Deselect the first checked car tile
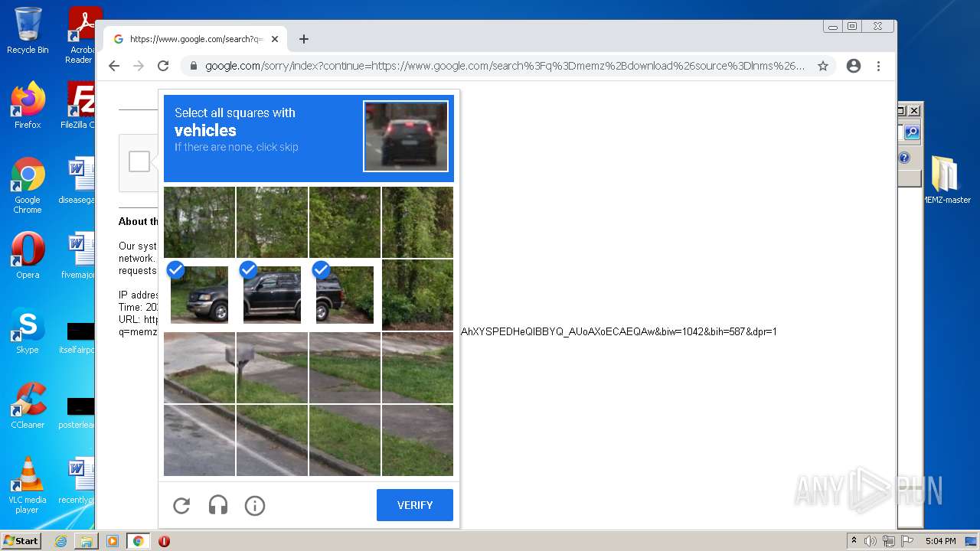 point(199,295)
